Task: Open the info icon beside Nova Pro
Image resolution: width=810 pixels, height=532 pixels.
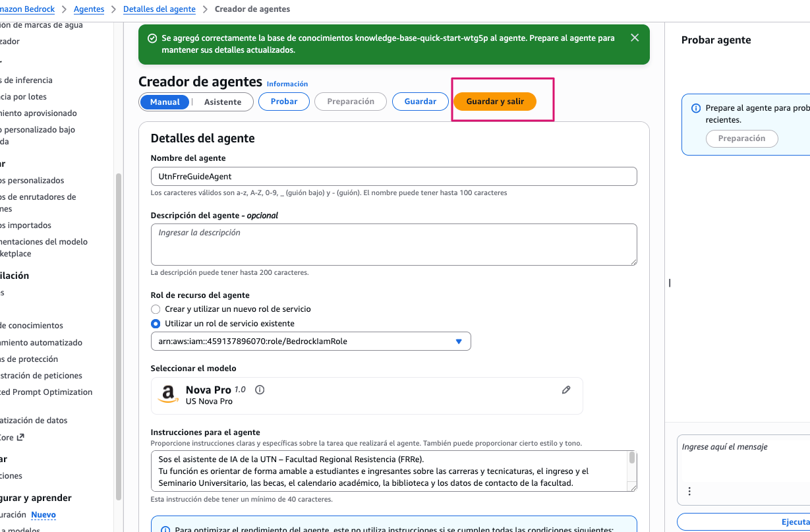Action: click(x=260, y=390)
